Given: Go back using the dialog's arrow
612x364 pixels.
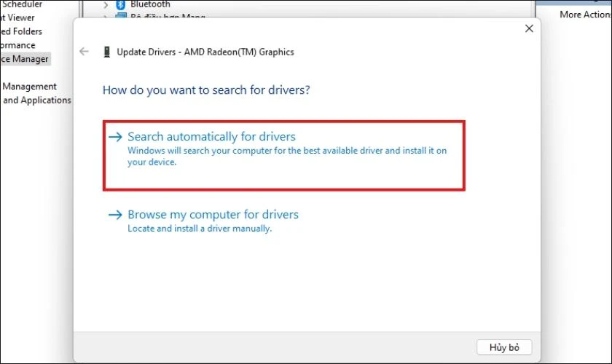Looking at the screenshot, I should (x=84, y=52).
